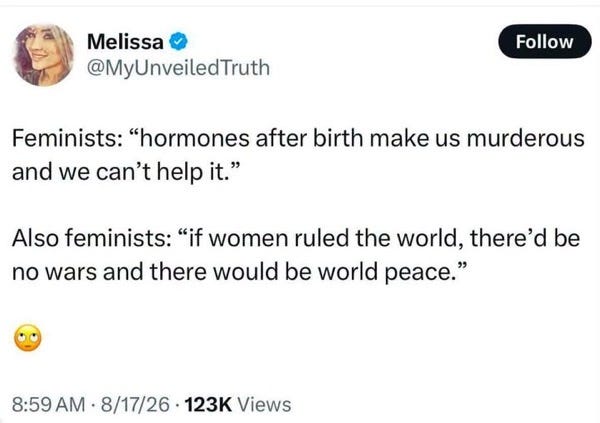Follow the Melissa account

545,41
